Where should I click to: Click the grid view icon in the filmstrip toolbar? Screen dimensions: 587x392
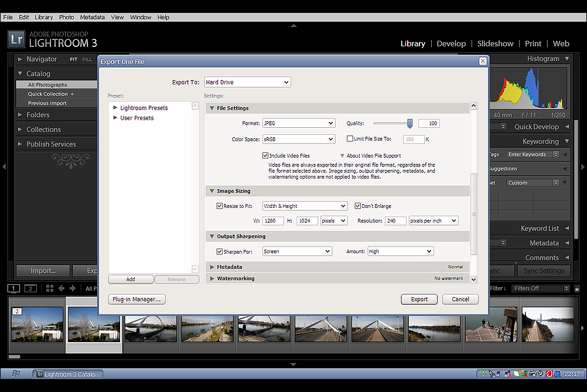tap(49, 288)
